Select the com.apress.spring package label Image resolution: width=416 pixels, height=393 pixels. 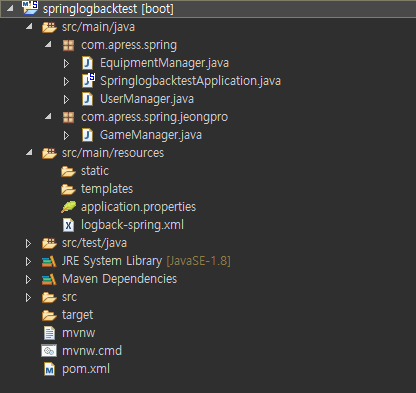pos(129,45)
